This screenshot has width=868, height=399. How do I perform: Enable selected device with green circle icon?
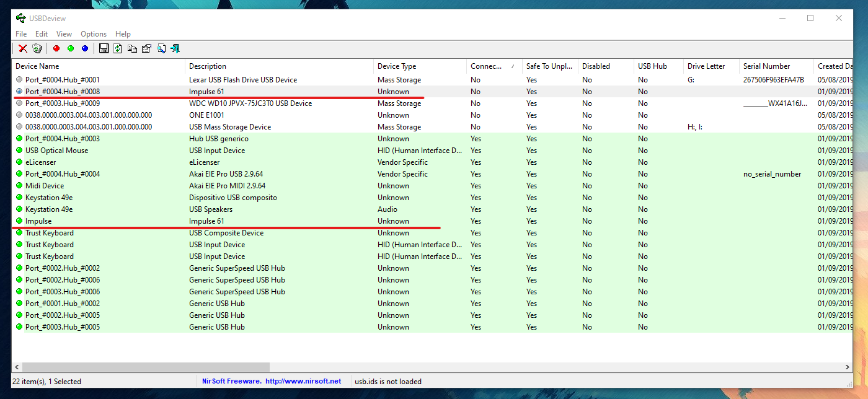click(x=70, y=48)
